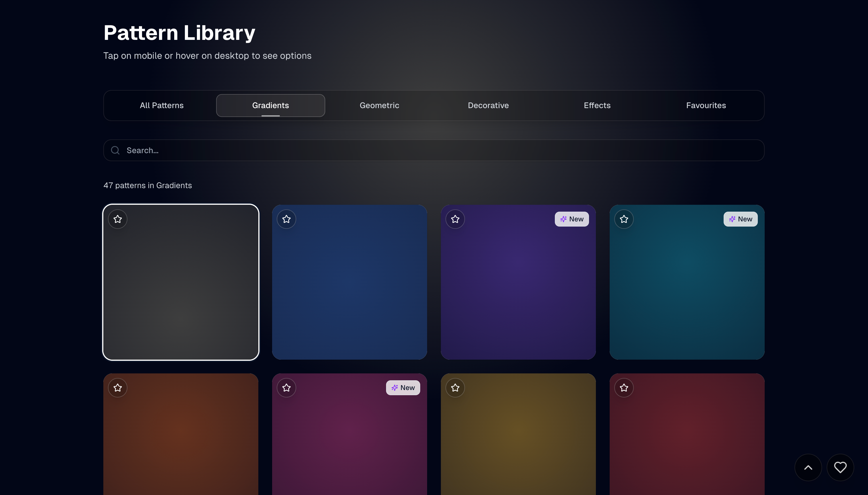Switch to the All Patterns tab
868x495 pixels.
[162, 105]
